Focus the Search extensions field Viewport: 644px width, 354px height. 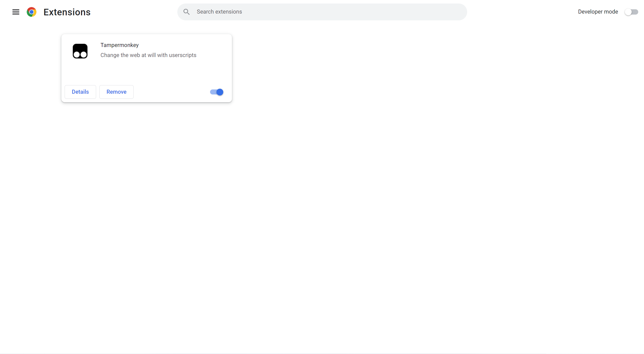click(322, 12)
